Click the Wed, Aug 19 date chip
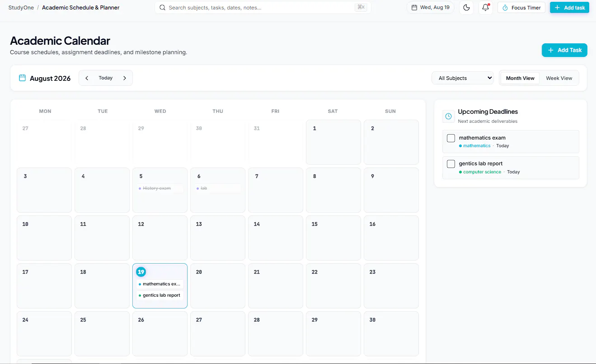The image size is (596, 364). tap(431, 8)
